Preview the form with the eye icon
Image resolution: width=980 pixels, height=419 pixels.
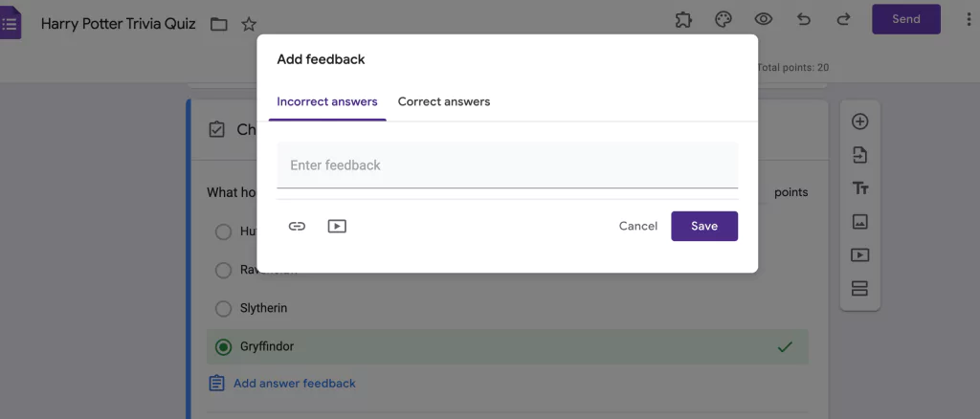pyautogui.click(x=763, y=19)
